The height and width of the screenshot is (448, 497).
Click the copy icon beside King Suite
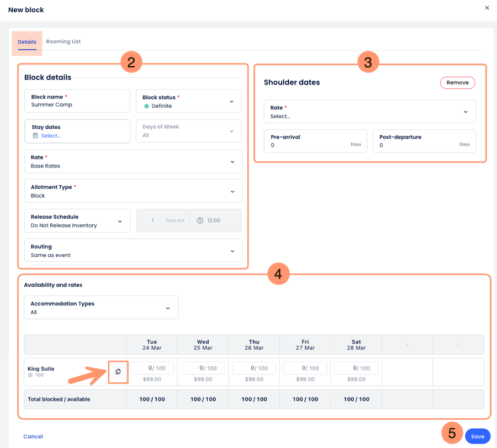pos(118,372)
